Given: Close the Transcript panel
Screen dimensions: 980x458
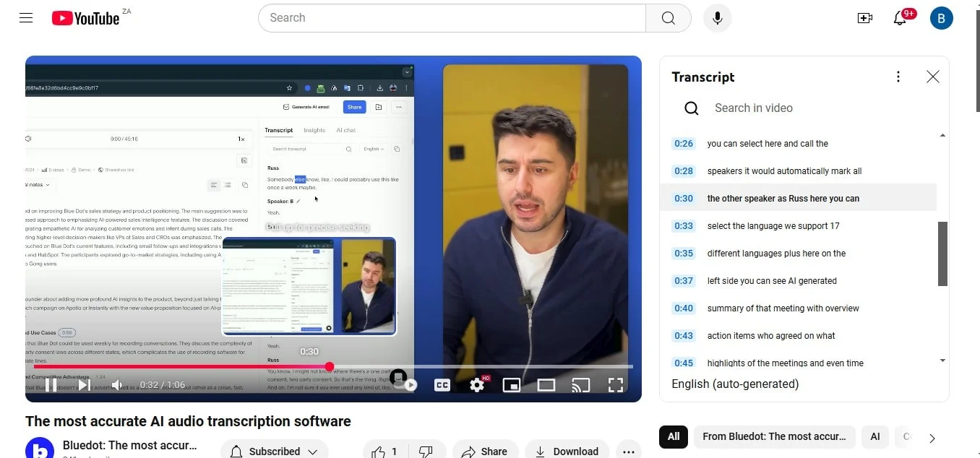Looking at the screenshot, I should pyautogui.click(x=933, y=77).
